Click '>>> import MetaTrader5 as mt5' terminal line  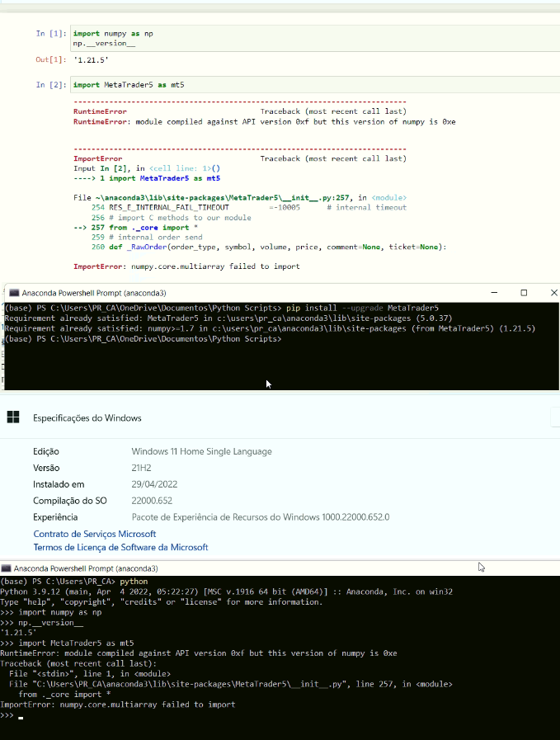click(x=67, y=643)
